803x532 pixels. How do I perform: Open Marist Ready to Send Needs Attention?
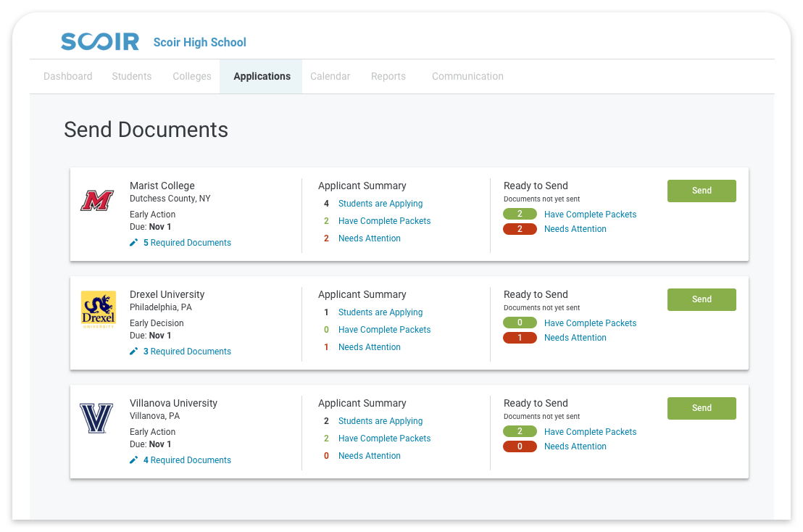[x=575, y=229]
